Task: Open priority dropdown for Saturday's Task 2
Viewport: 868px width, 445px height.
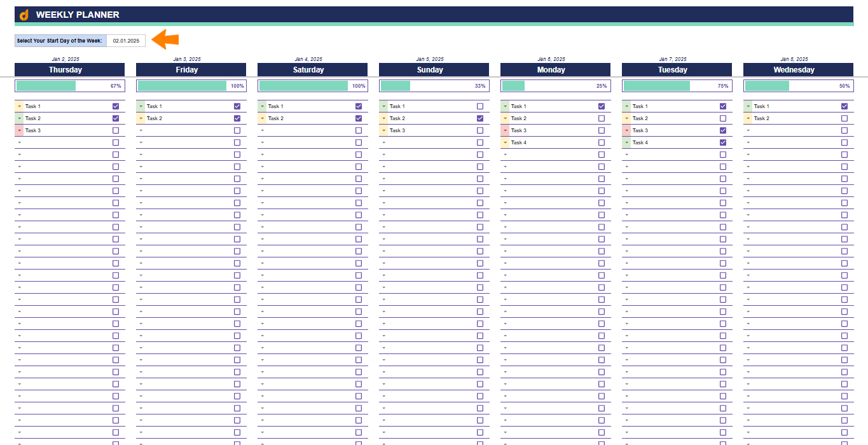Action: point(262,118)
